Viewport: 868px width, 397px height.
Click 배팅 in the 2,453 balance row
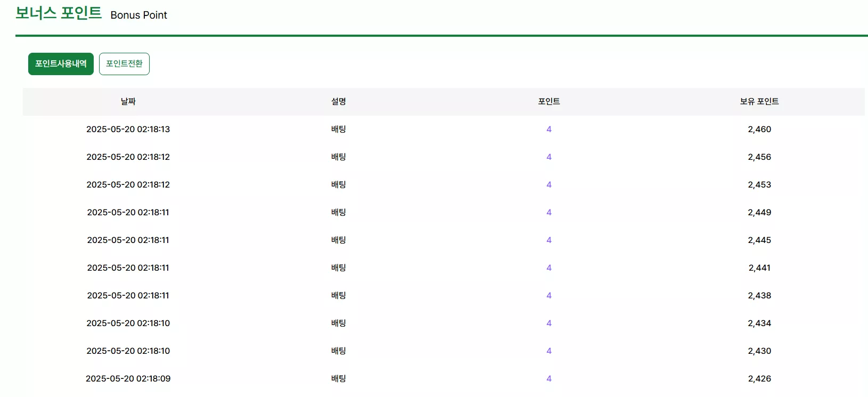(339, 184)
